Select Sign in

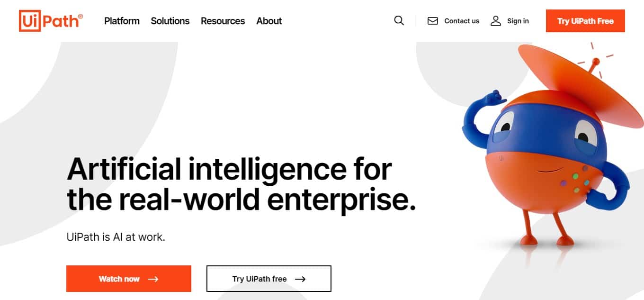(518, 21)
